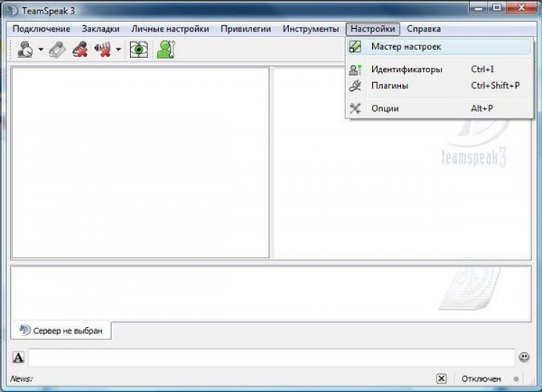Screen dimensions: 542x392
Task: Click the tools icon beside Опции
Action: pos(355,108)
